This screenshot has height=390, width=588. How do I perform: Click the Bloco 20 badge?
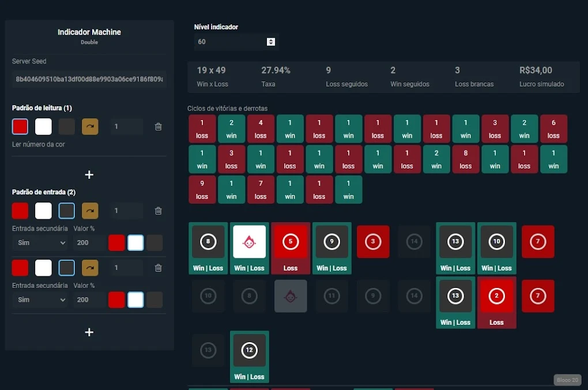pyautogui.click(x=567, y=380)
